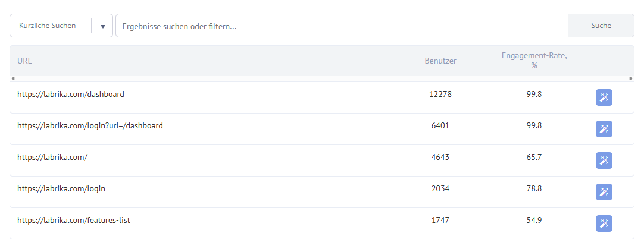Sort by URL column header
The image size is (644, 239).
click(24, 61)
